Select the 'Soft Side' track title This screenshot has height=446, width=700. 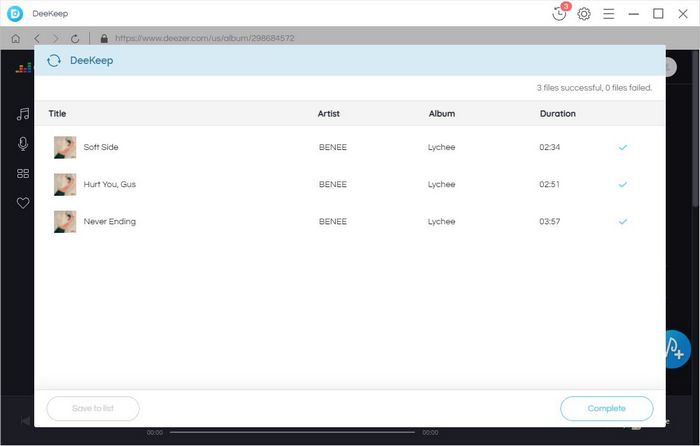click(101, 147)
